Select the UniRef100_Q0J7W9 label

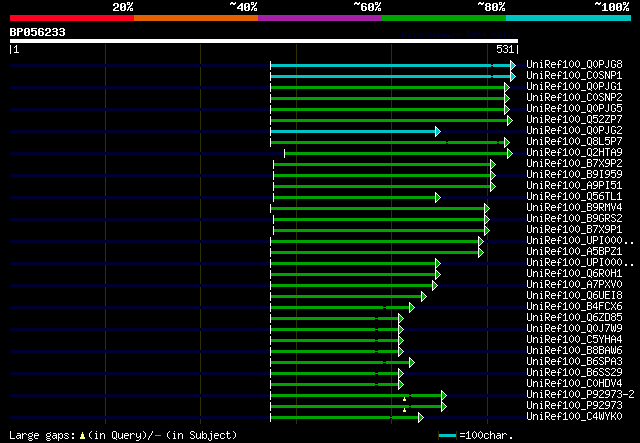(574, 329)
